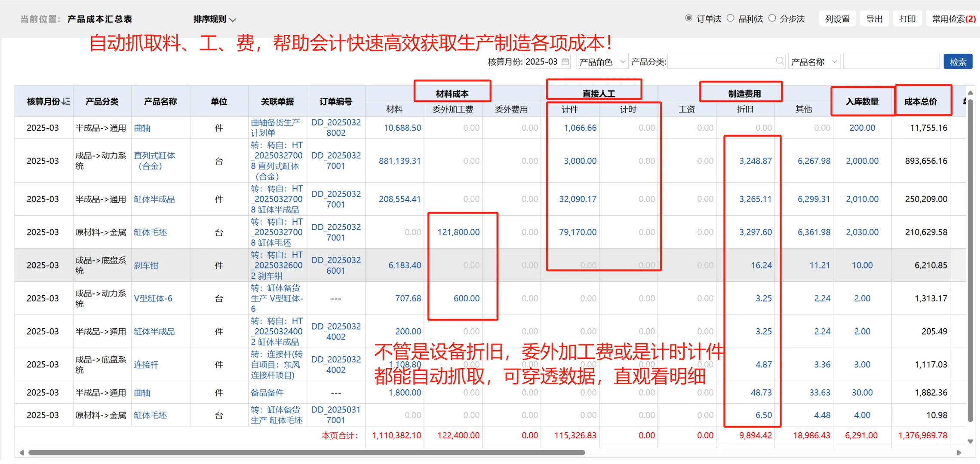Click the 列设置 button

(x=837, y=18)
